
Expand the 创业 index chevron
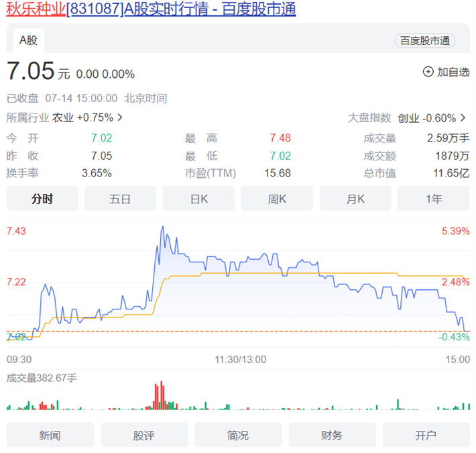point(463,117)
